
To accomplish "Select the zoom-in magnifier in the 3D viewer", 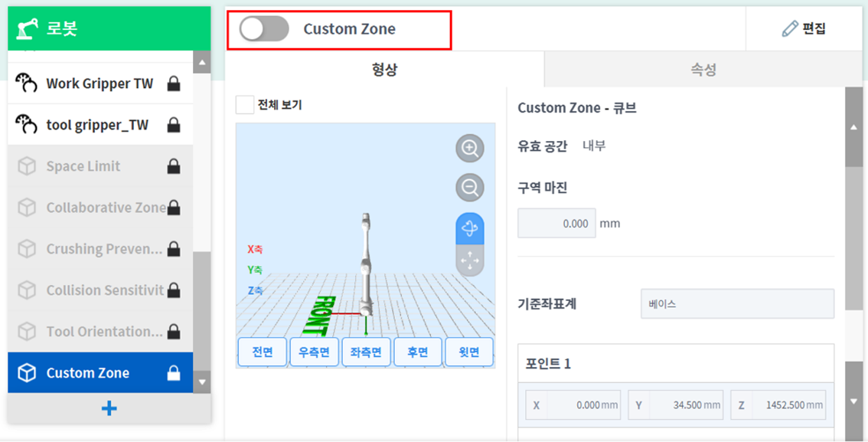I will pos(470,149).
